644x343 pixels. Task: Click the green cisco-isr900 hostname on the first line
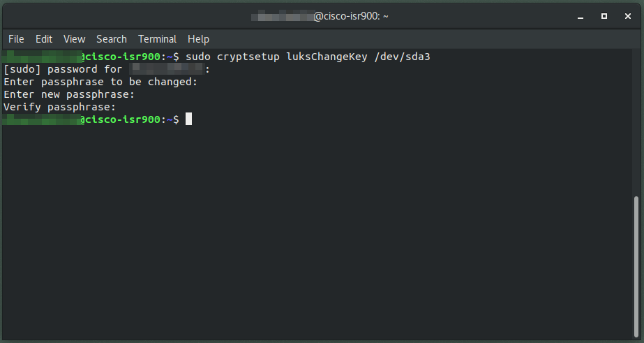122,57
